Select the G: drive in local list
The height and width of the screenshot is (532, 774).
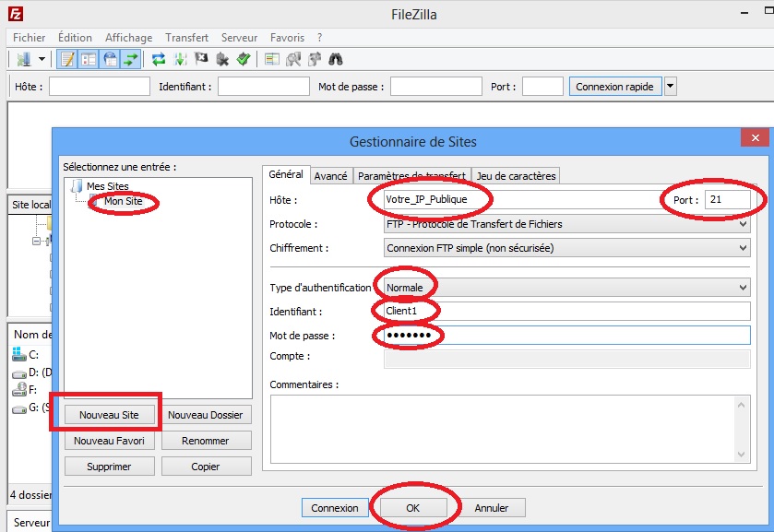coord(31,408)
